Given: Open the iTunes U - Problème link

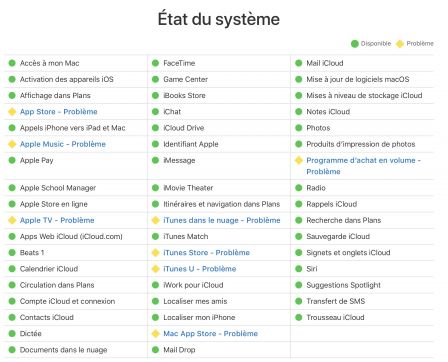Looking at the screenshot, I should pos(200,269).
